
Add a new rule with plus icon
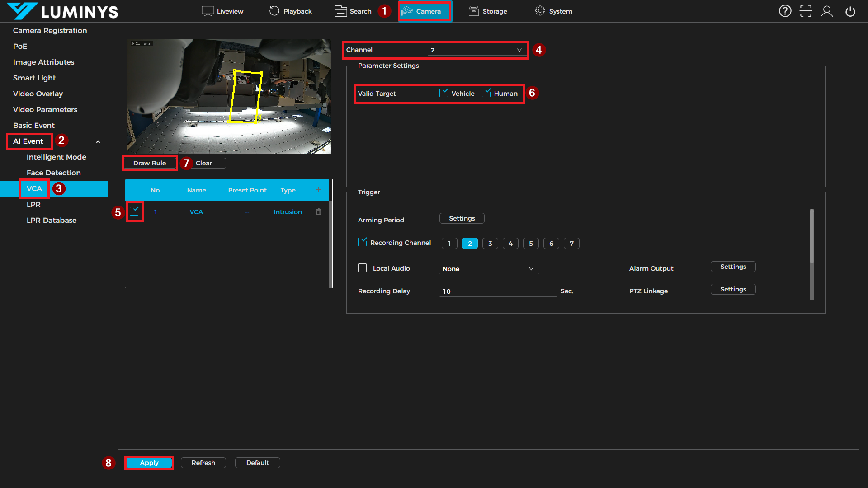pos(318,190)
